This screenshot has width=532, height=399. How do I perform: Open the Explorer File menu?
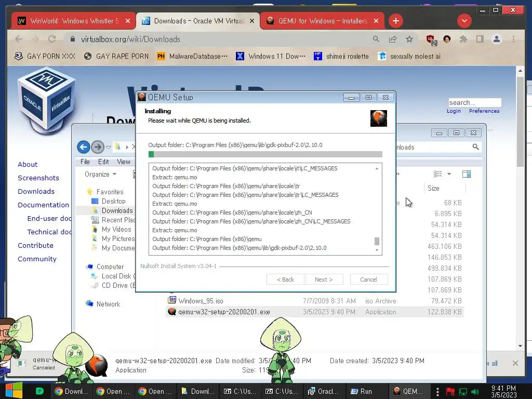[85, 162]
